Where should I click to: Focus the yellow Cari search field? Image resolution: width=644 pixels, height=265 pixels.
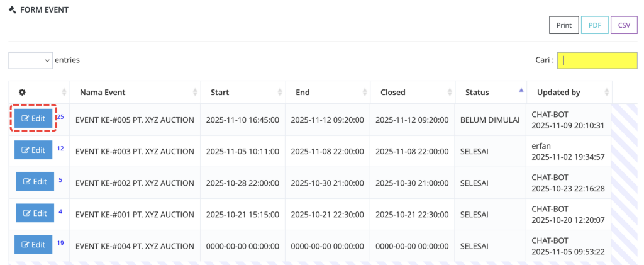597,60
